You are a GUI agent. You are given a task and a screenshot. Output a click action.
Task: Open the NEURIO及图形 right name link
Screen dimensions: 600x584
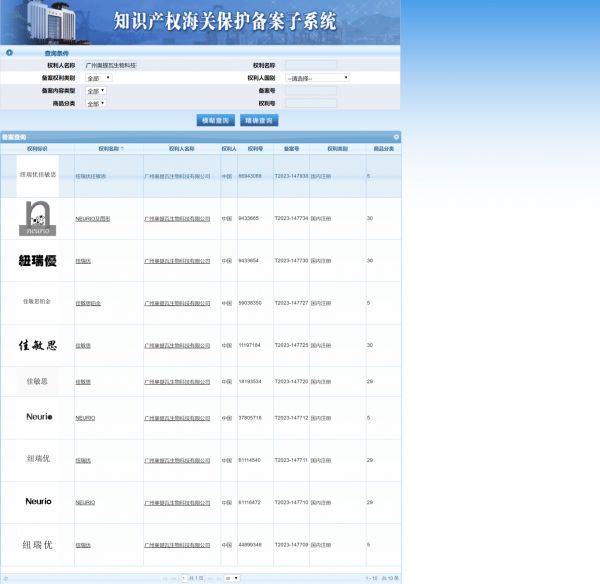click(x=93, y=218)
